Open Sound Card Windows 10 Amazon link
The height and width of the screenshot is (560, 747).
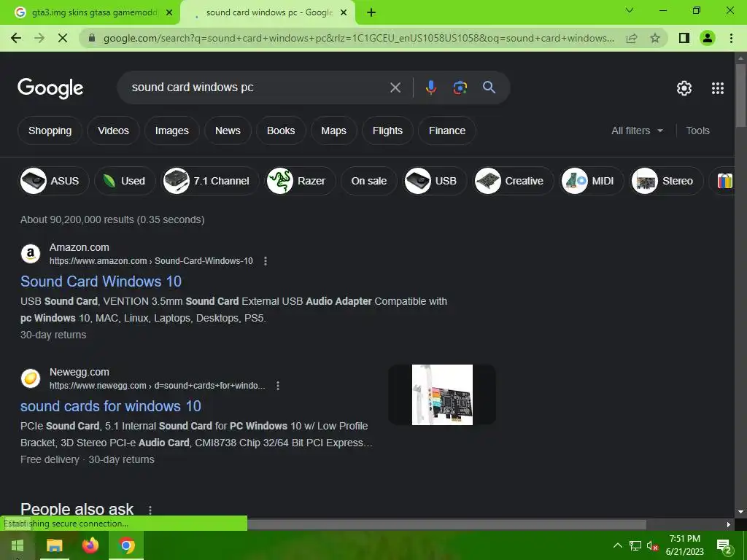(101, 281)
